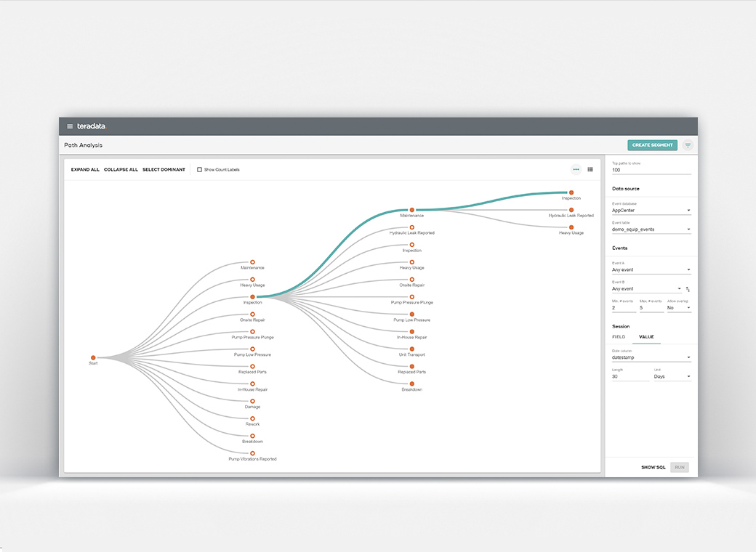Click the Top paths to show input field

[651, 169]
